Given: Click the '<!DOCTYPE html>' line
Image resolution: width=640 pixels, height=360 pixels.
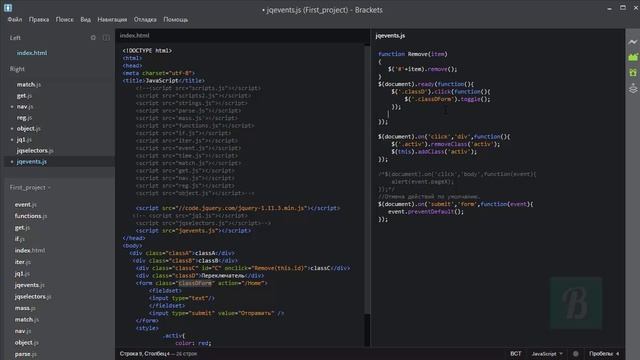Looking at the screenshot, I should tap(147, 51).
